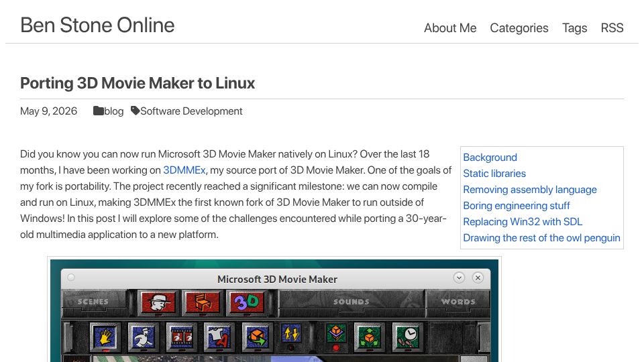644x362 pixels.
Task: Jump to Replacing Win32 with SDL section
Action: point(523,222)
